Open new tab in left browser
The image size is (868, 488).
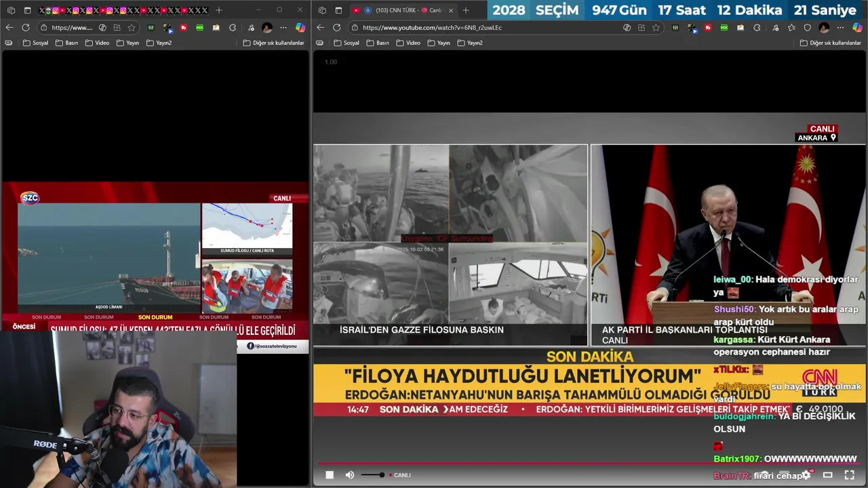tap(218, 10)
